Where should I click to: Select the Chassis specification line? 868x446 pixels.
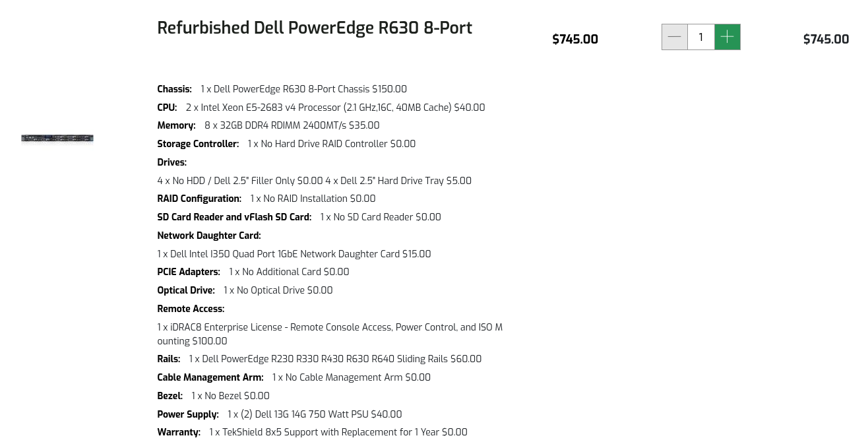pos(282,89)
